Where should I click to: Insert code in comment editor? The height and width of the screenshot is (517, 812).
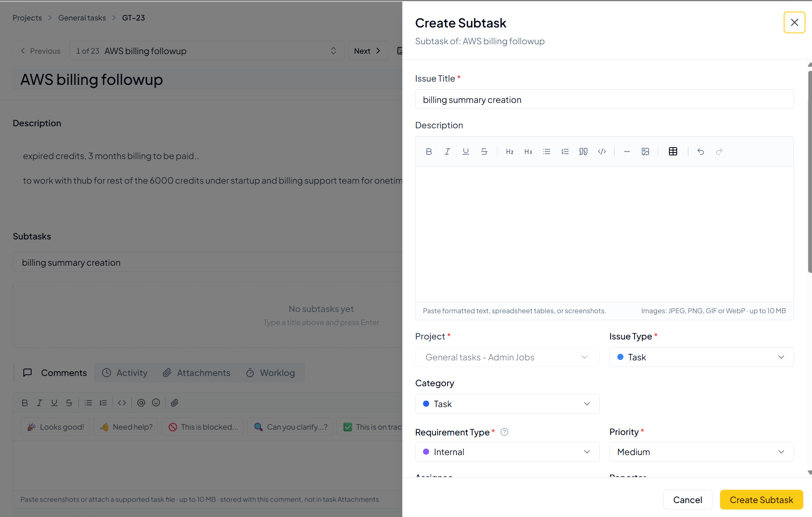tap(122, 403)
